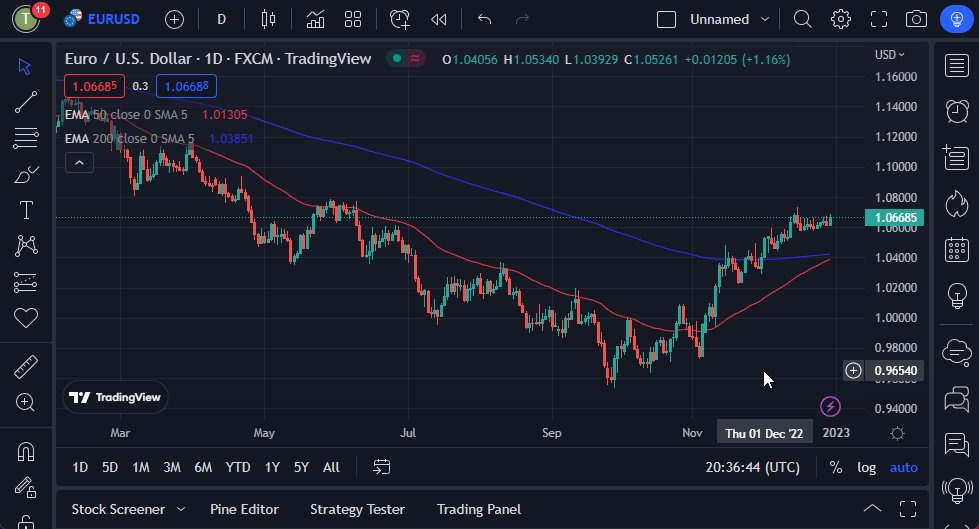
Task: Open the Indicators menu
Action: click(x=315, y=19)
